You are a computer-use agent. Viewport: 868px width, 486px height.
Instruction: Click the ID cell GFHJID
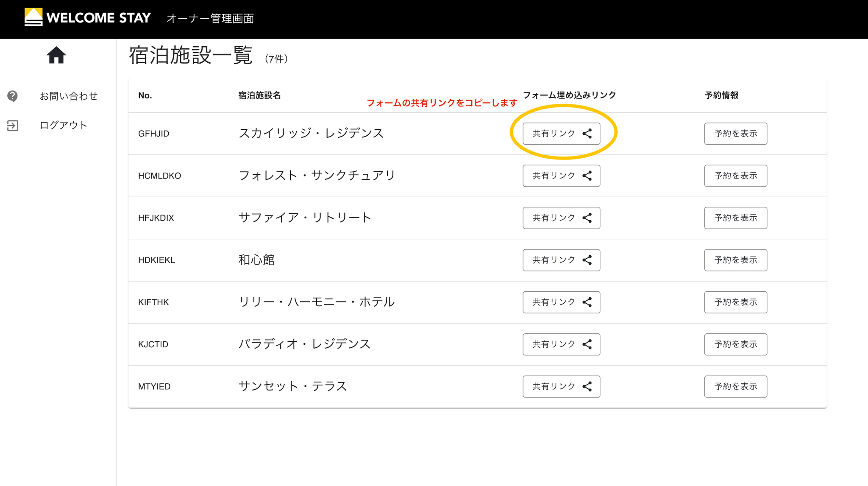click(x=153, y=134)
